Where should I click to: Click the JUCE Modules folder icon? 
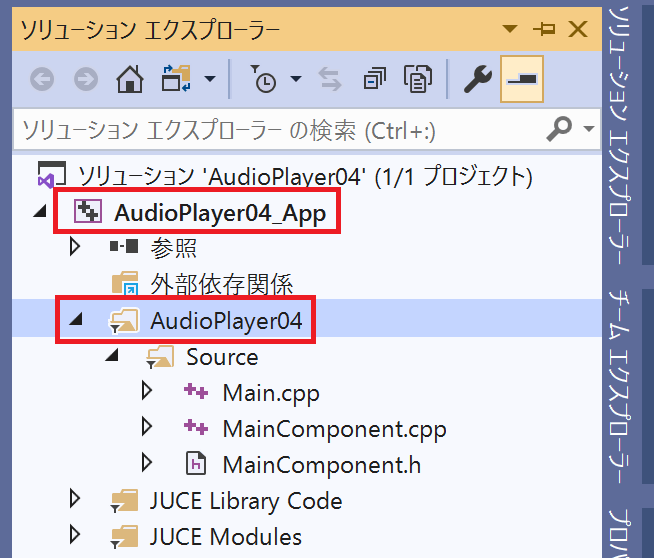[124, 536]
